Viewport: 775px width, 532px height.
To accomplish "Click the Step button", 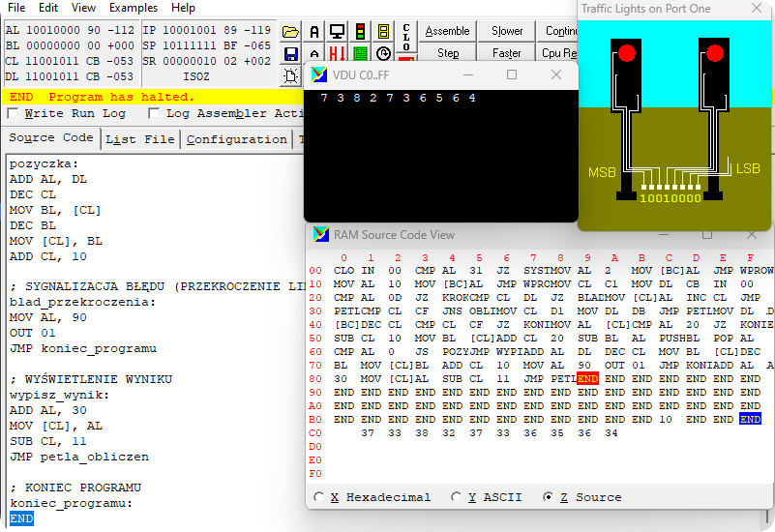I will 448,53.
